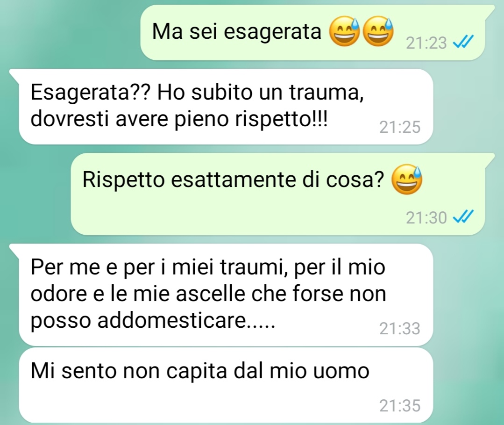
Task: Select the 'Esagerata?? Ho subito un trauma' message
Action: [226, 107]
